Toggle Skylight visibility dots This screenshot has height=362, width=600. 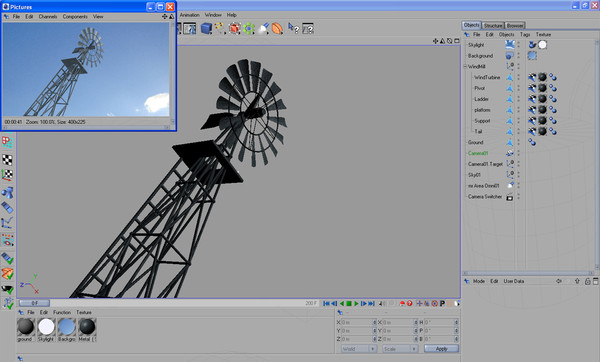[x=519, y=45]
